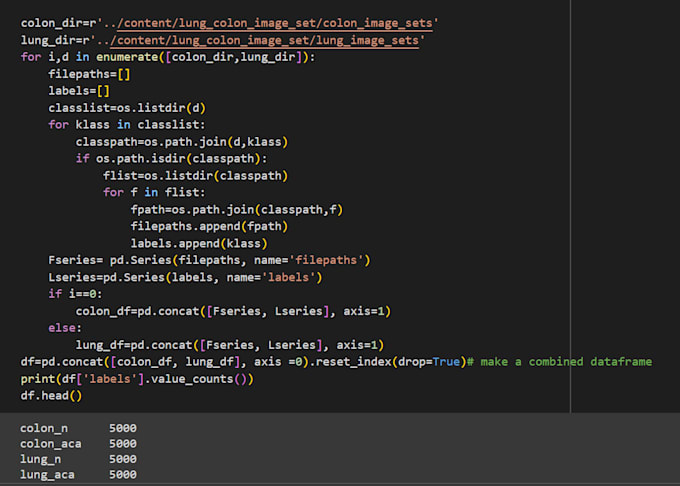Click the 'Fseries= pd.Series' line
The height and width of the screenshot is (486, 680).
coord(209,260)
